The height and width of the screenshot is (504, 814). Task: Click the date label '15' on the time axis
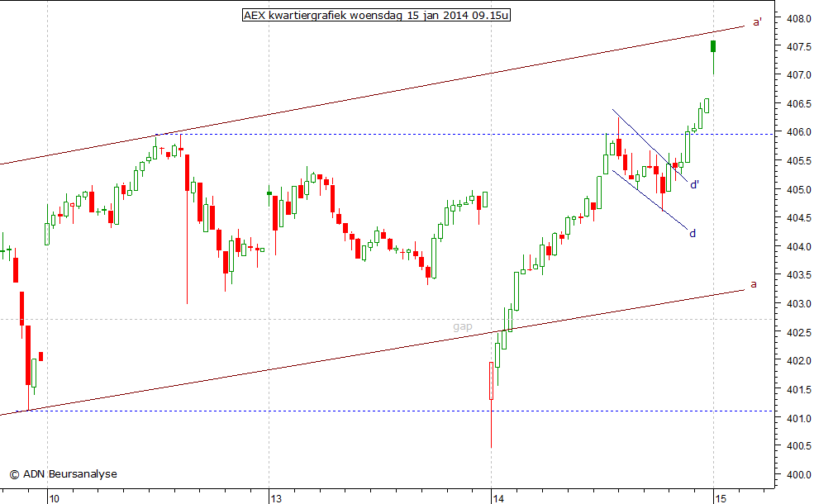point(720,499)
